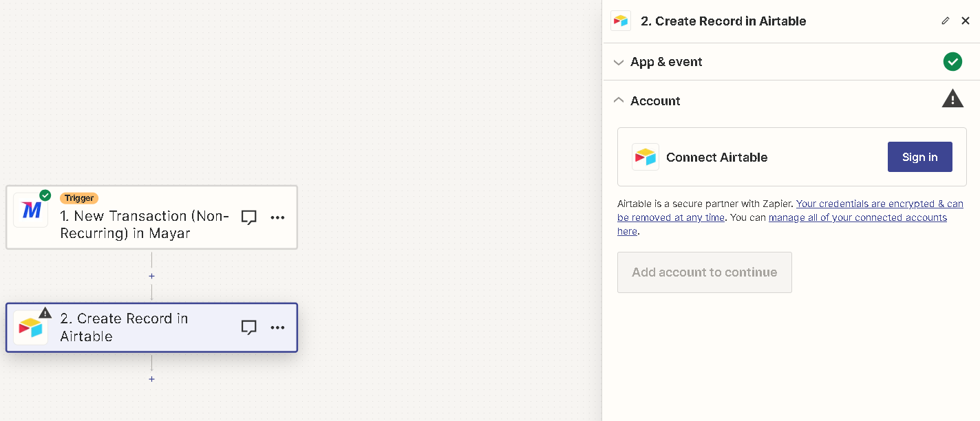Viewport: 980px width, 421px height.
Task: Open the credentials are encrypted link
Action: [790, 210]
